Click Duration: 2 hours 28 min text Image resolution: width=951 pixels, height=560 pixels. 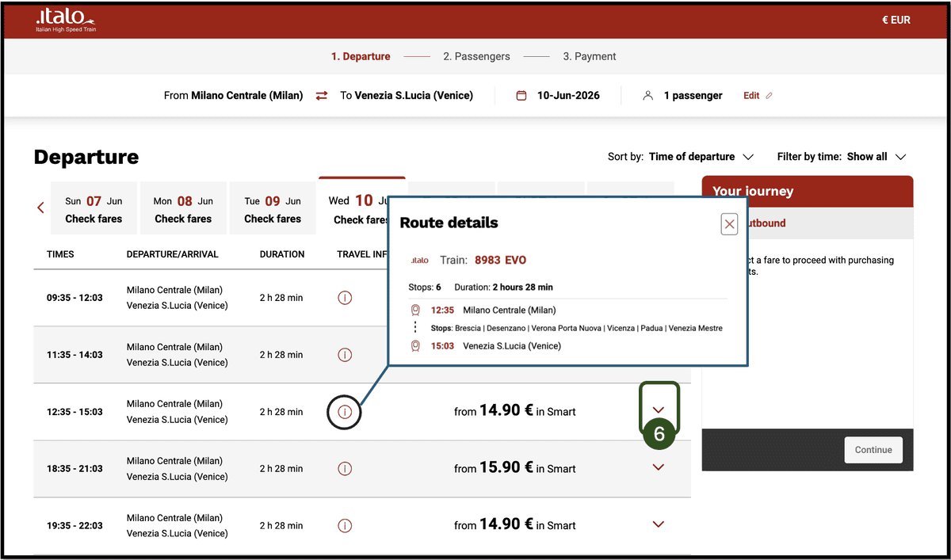[x=503, y=287]
